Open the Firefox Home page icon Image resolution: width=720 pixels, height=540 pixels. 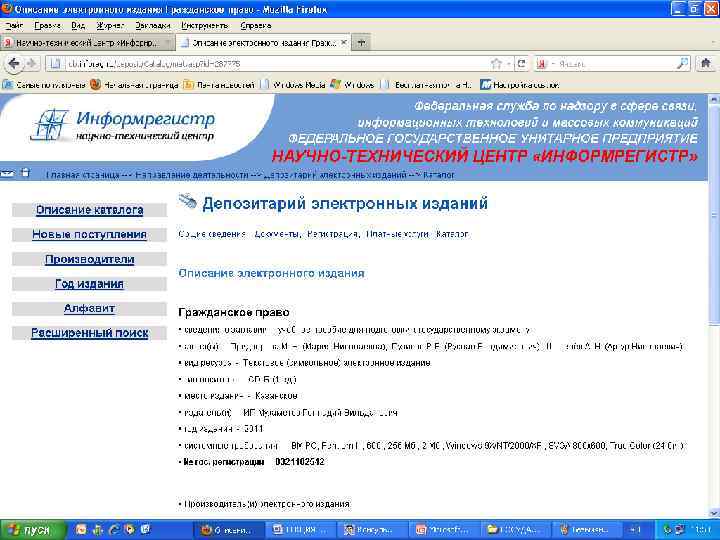tap(706, 63)
